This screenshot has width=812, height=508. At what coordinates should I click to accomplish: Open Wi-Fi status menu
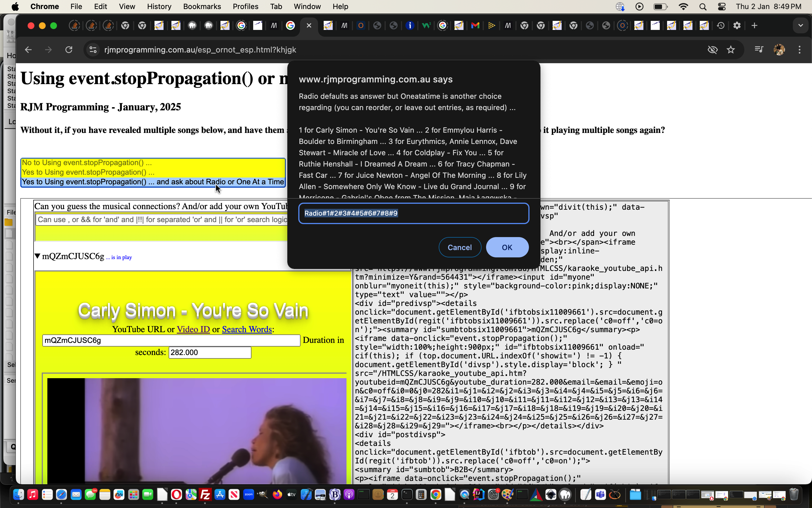pyautogui.click(x=683, y=6)
